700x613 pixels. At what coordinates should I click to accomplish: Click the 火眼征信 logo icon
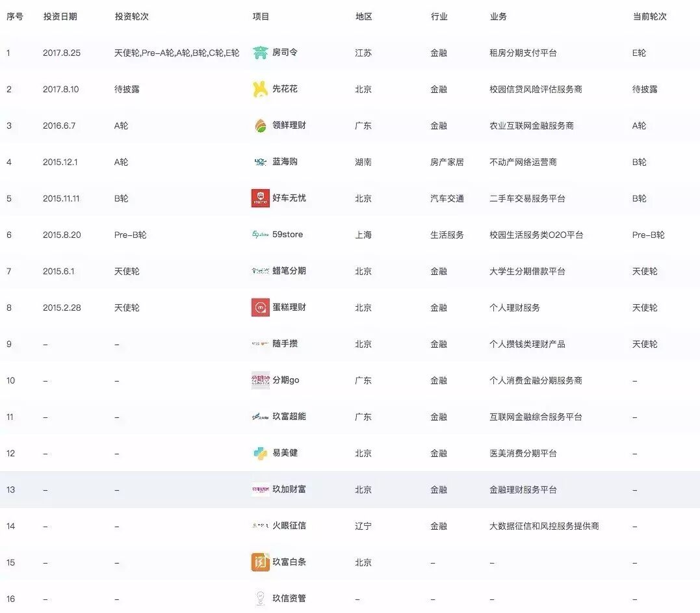[260, 526]
